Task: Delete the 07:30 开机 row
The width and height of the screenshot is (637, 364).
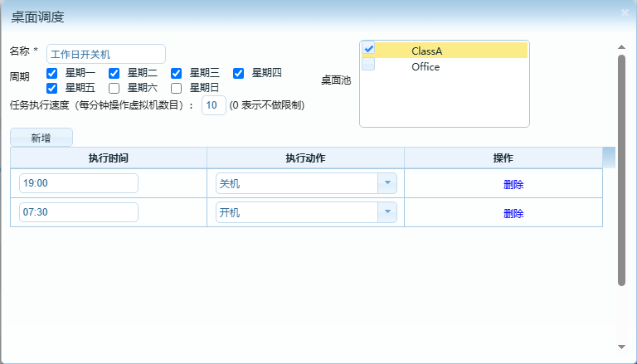Action: [x=513, y=214]
